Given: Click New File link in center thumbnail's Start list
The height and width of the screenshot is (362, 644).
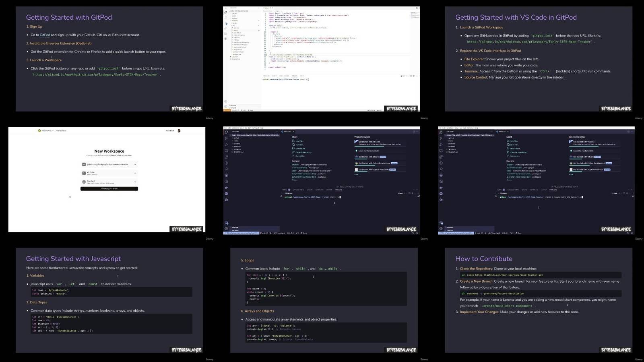Looking at the screenshot, I should tap(298, 141).
